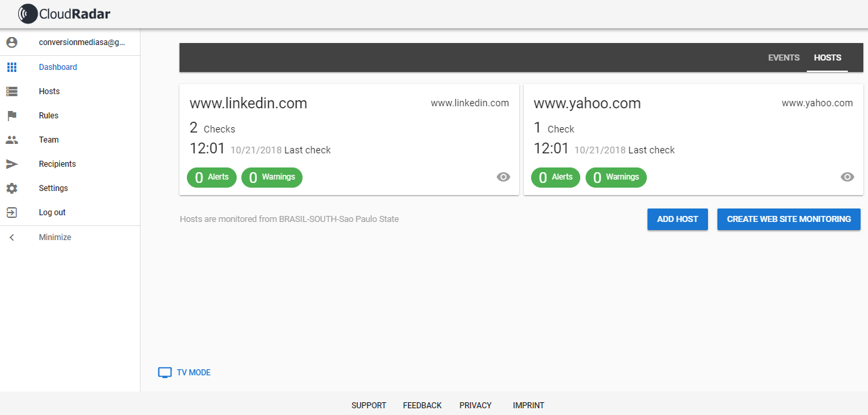Click the TV monitor icon

pyautogui.click(x=165, y=373)
